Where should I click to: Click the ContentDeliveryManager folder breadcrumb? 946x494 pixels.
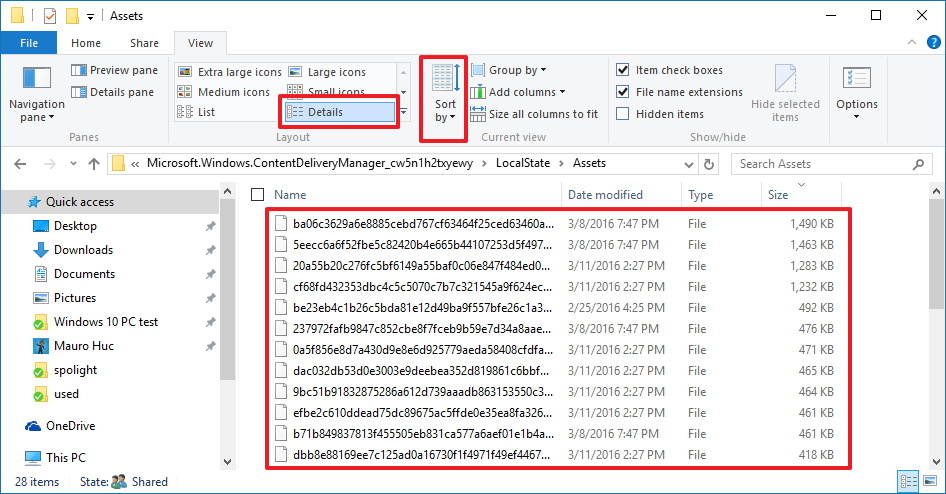tap(310, 163)
